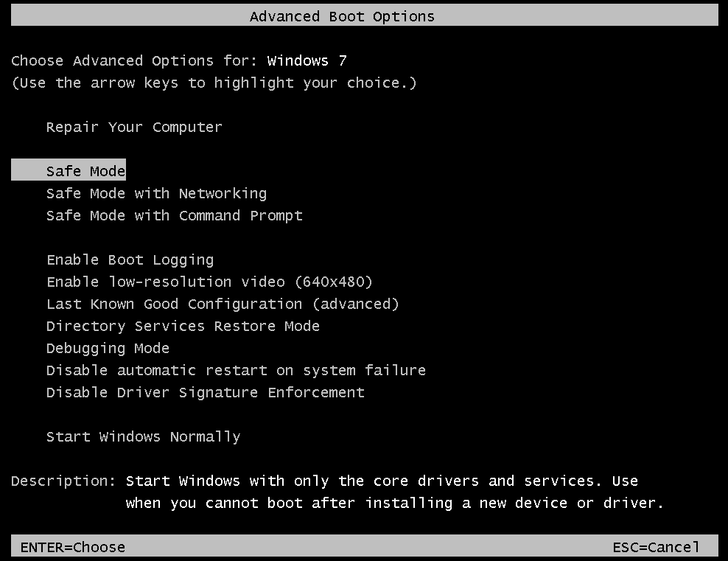Choose the highlighted Safe Mode entry

85,172
